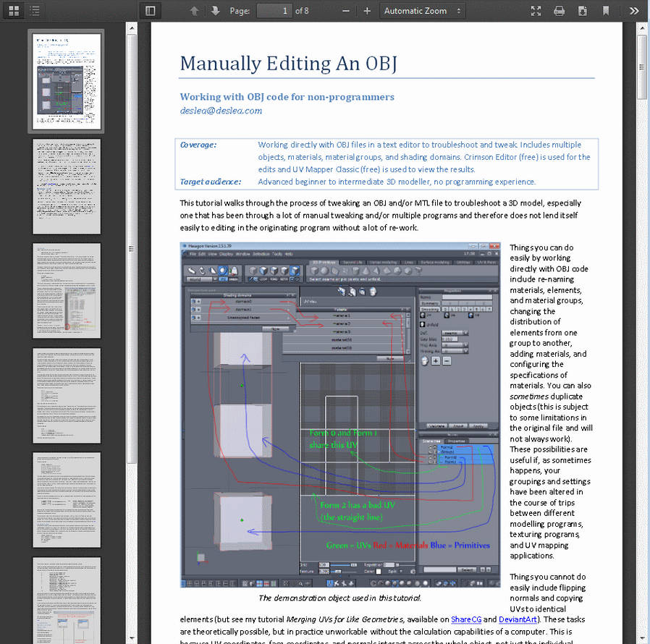Show document outline view

coord(33,10)
